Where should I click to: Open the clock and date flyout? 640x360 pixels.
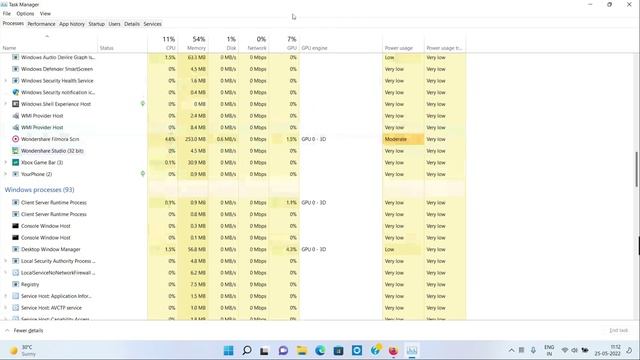click(607, 350)
